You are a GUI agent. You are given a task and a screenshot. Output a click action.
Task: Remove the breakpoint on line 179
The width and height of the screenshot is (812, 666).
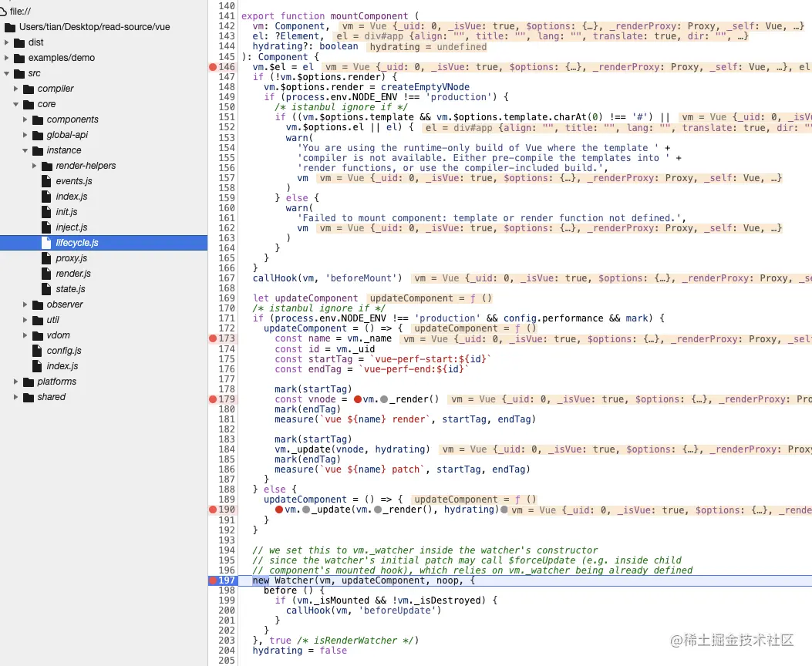[213, 399]
